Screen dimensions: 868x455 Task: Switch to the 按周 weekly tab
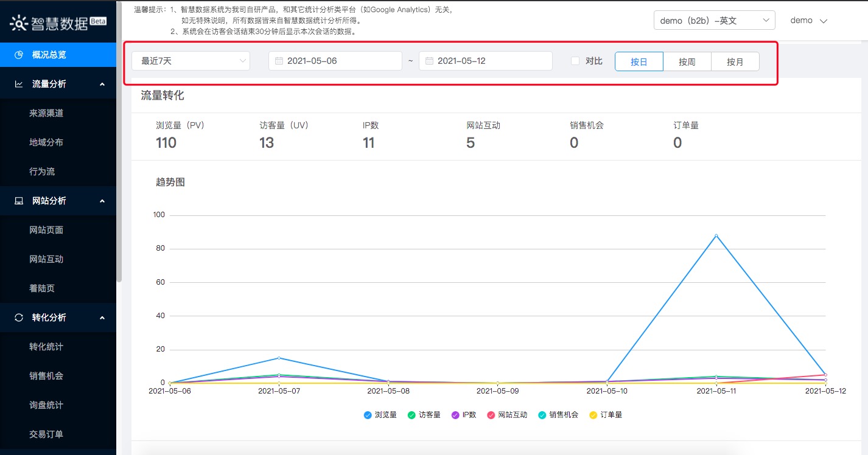[x=687, y=61]
